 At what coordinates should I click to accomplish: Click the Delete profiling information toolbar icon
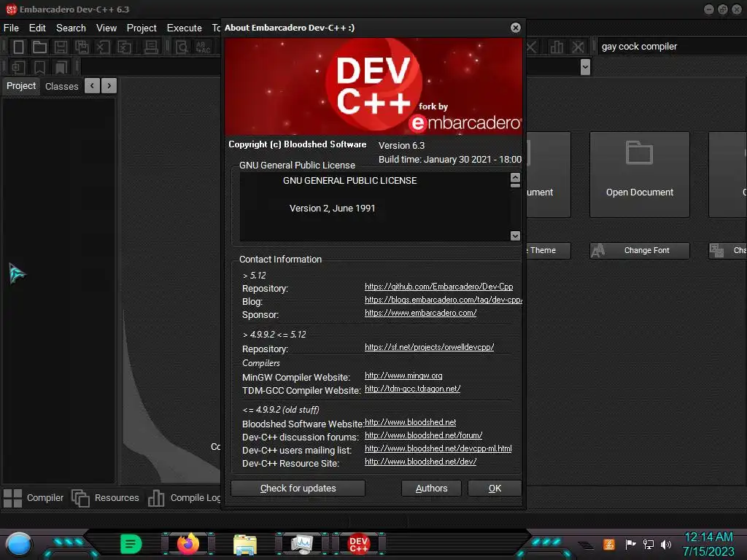(578, 47)
